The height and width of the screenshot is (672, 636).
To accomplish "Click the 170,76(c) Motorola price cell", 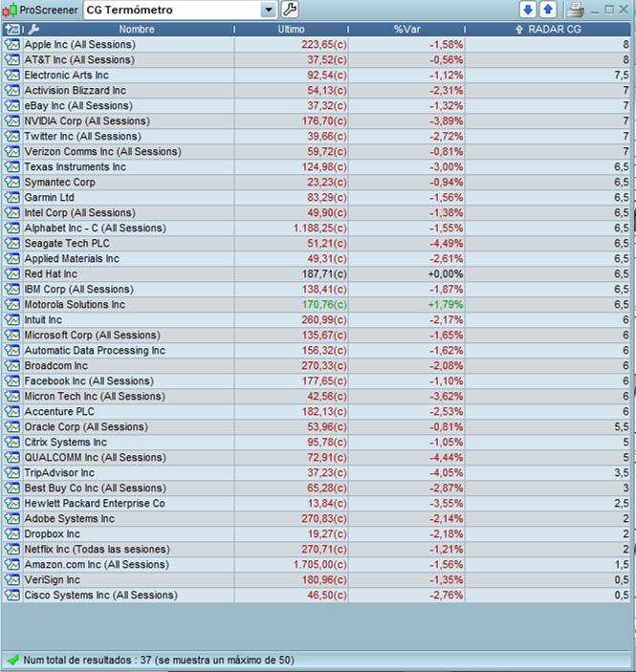I will pyautogui.click(x=292, y=304).
